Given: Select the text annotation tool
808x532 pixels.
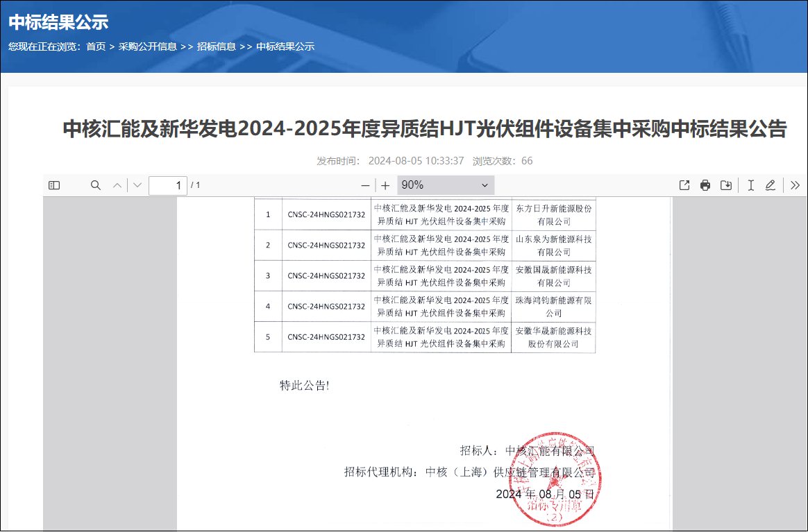Looking at the screenshot, I should click(750, 185).
